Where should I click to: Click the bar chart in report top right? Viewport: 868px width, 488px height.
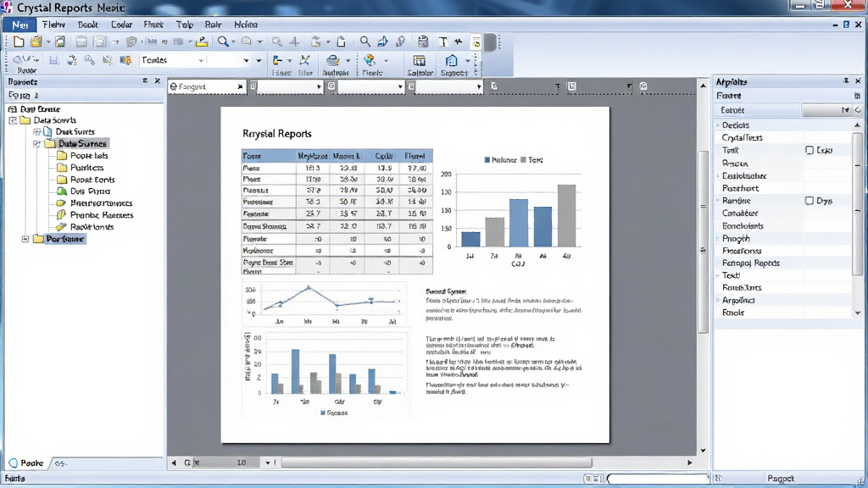pos(511,209)
